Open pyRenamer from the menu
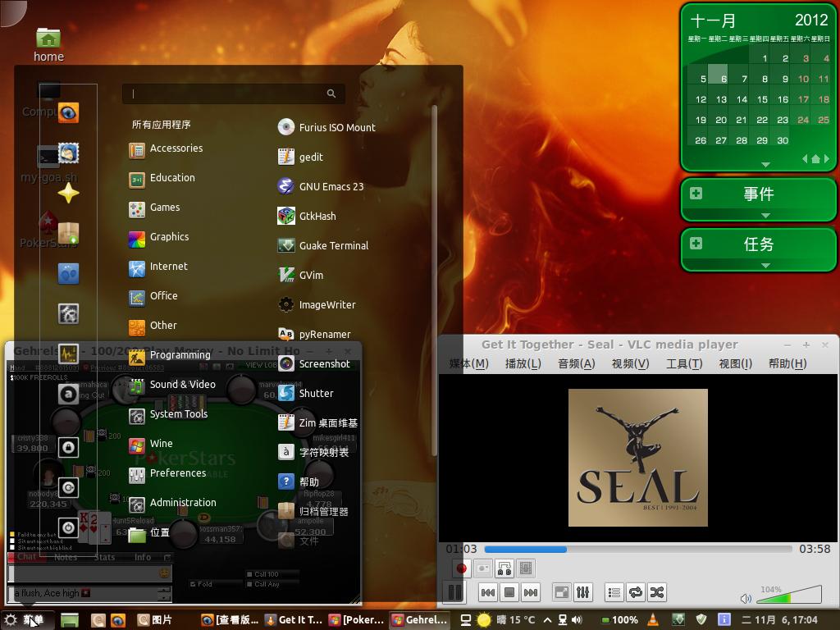This screenshot has height=630, width=840. [314, 335]
